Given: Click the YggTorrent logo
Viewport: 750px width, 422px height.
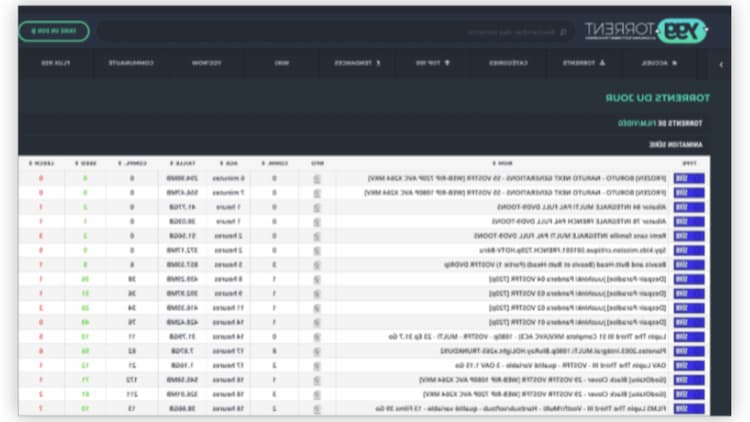Looking at the screenshot, I should click(646, 31).
